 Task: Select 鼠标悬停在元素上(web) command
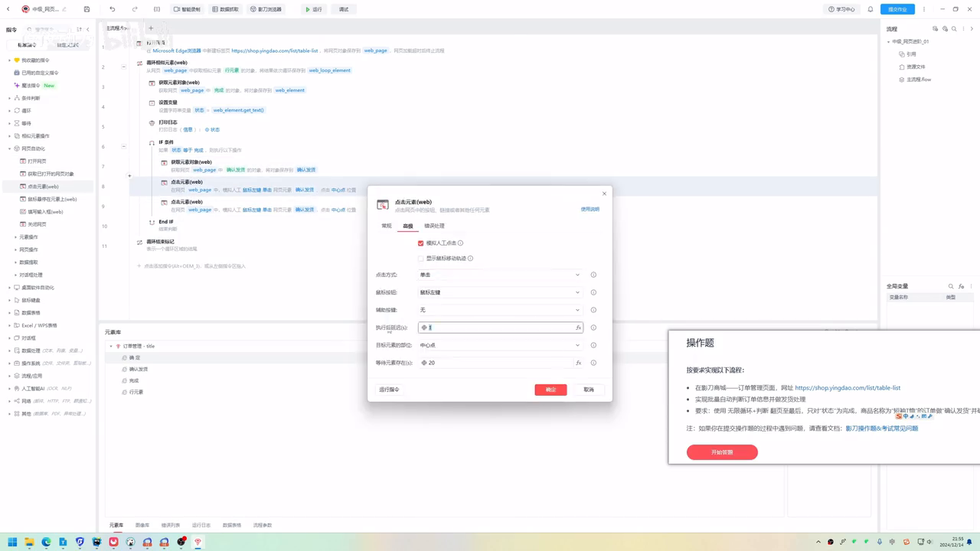[52, 199]
